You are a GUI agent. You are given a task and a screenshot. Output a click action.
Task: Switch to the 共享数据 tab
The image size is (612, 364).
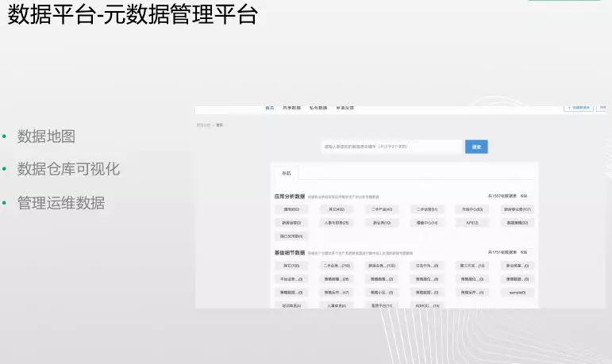291,108
